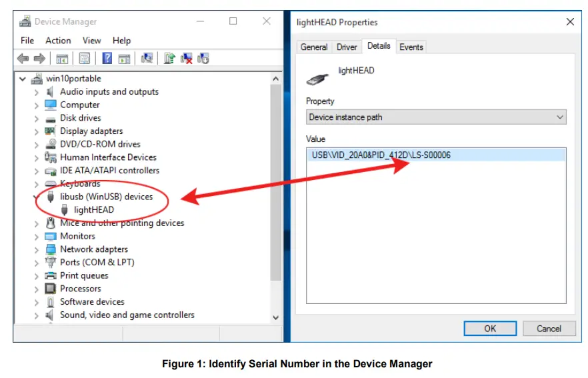Click the Software devices icon
The image size is (588, 378).
[51, 301]
